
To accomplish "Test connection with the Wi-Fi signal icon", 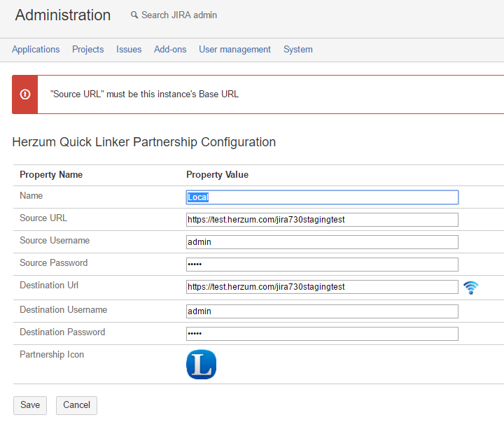I will [471, 288].
